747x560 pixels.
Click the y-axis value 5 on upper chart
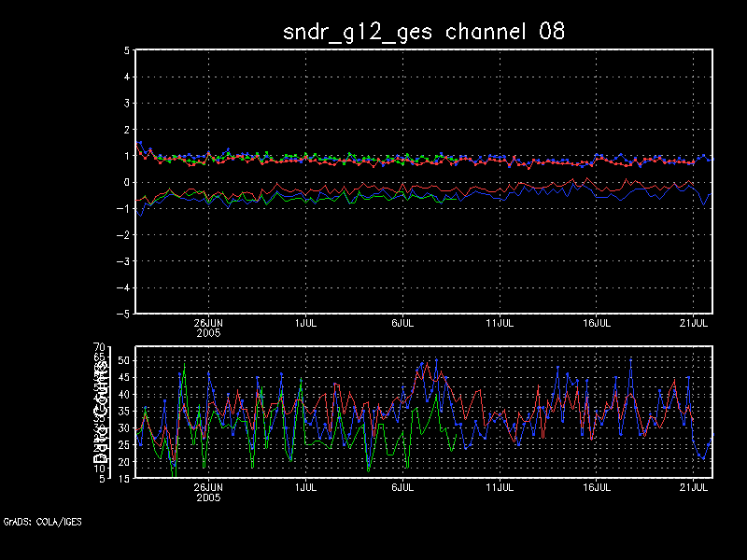pyautogui.click(x=126, y=50)
